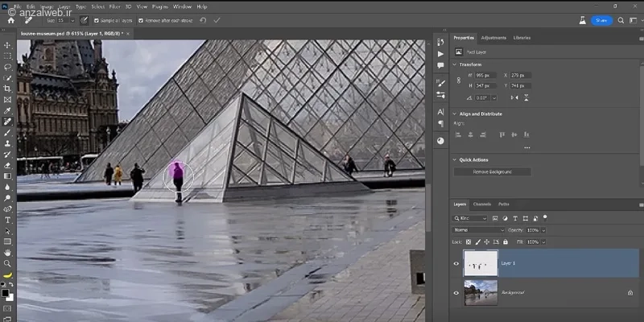
Task: Switch to the Adjustments tab
Action: (x=493, y=38)
